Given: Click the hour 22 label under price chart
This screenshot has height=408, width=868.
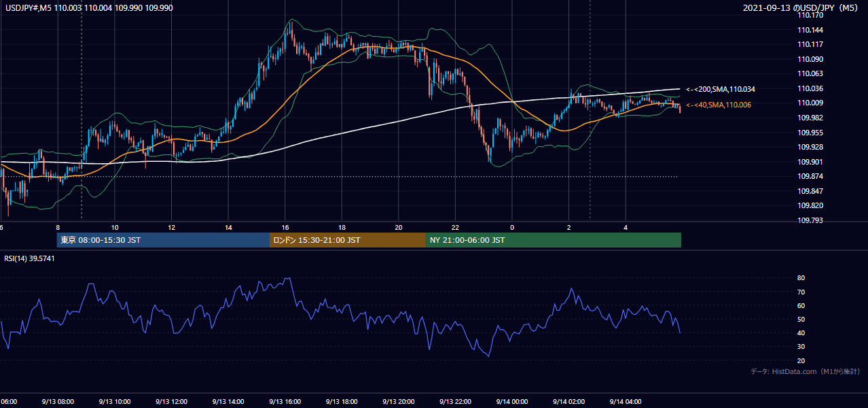Looking at the screenshot, I should tap(455, 228).
